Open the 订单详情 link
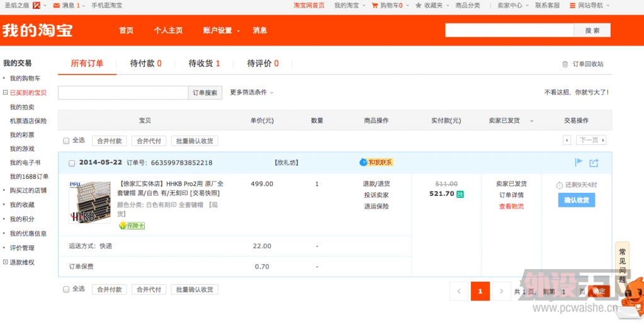 click(511, 195)
